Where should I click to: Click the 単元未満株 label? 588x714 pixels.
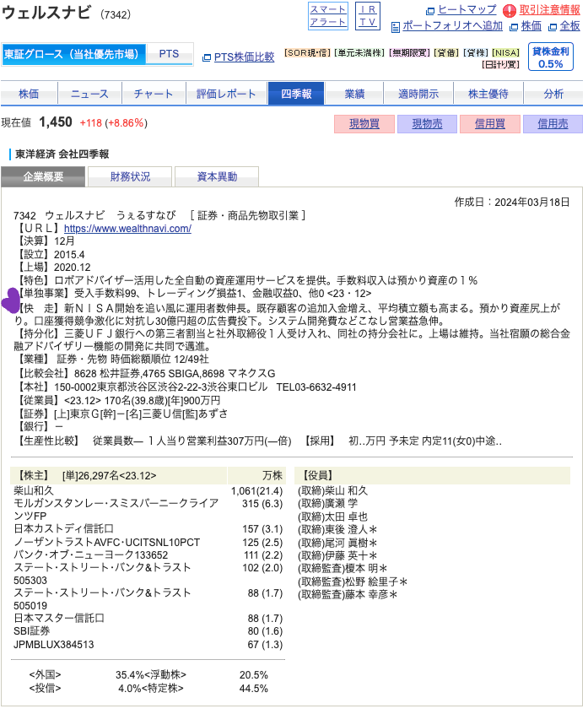click(x=359, y=53)
